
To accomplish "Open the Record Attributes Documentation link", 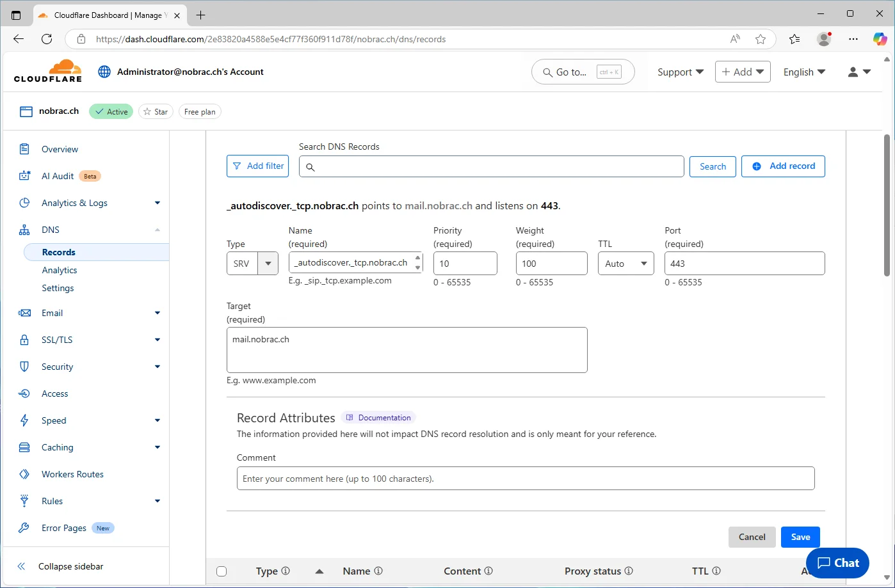I will point(378,418).
